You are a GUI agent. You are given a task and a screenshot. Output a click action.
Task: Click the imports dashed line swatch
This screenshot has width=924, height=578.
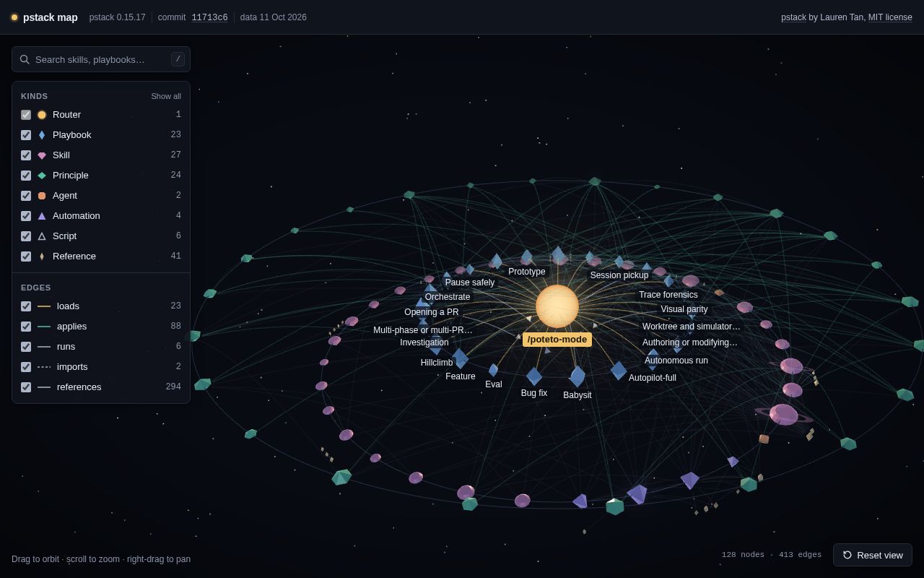44,367
